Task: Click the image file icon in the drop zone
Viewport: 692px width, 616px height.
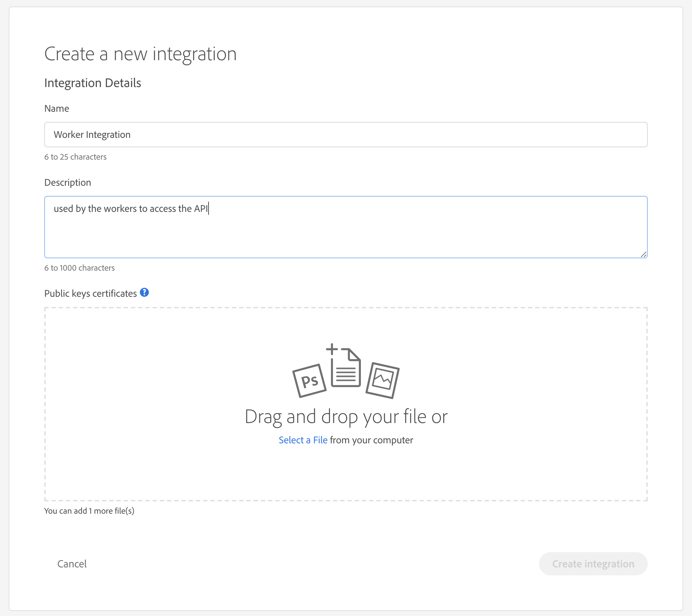Action: (x=383, y=379)
